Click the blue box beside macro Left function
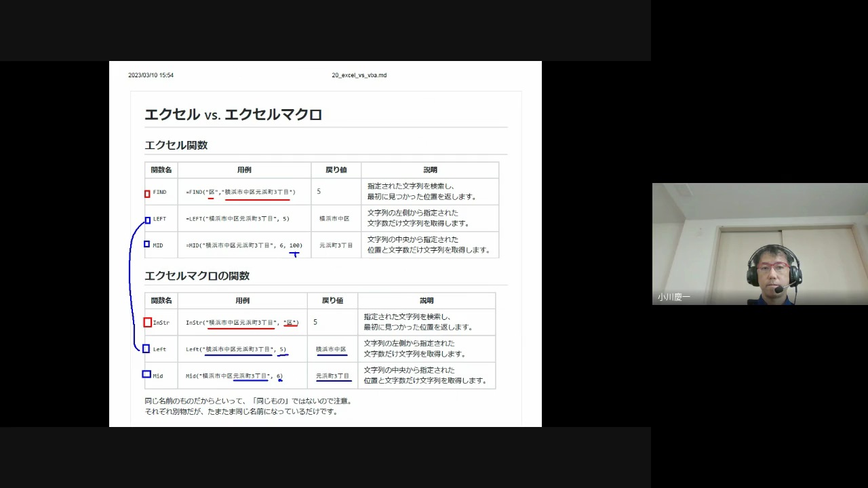 coord(146,348)
